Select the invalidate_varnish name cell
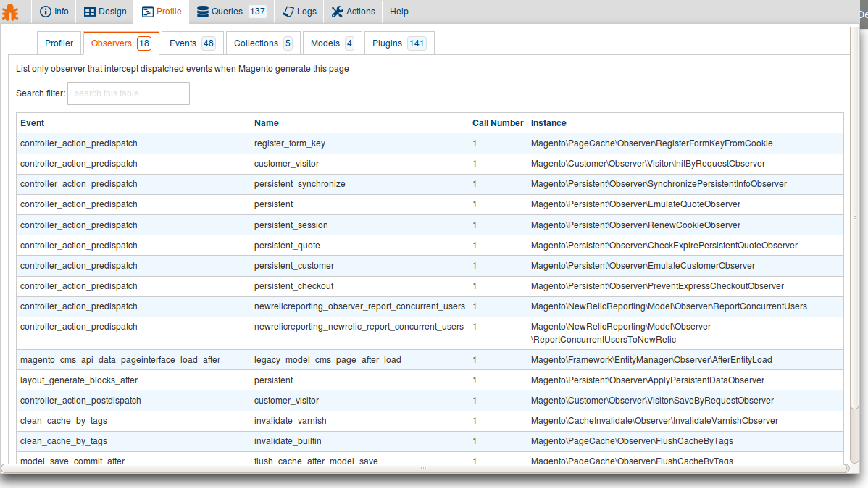868x489 pixels. 290,421
